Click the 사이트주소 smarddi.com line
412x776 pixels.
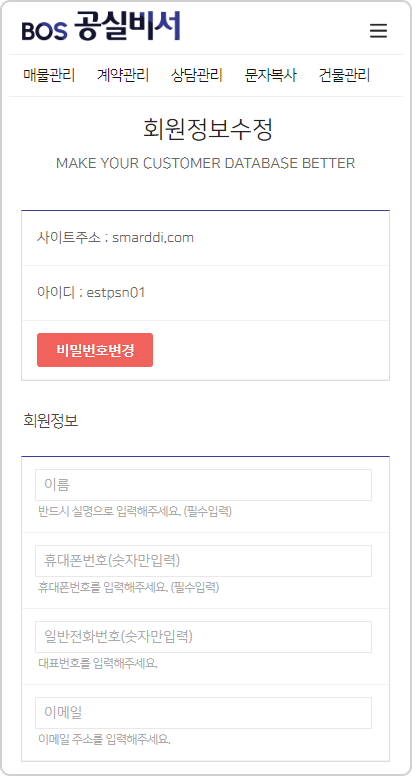pyautogui.click(x=115, y=238)
